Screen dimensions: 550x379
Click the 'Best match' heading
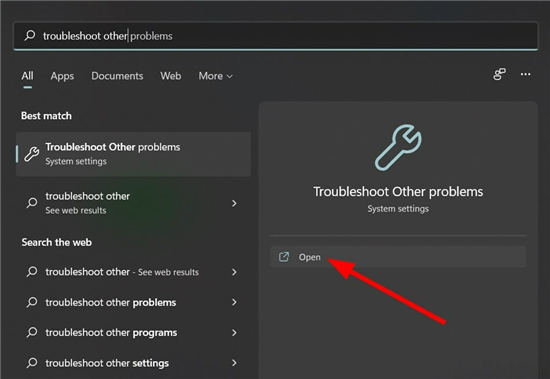[46, 115]
